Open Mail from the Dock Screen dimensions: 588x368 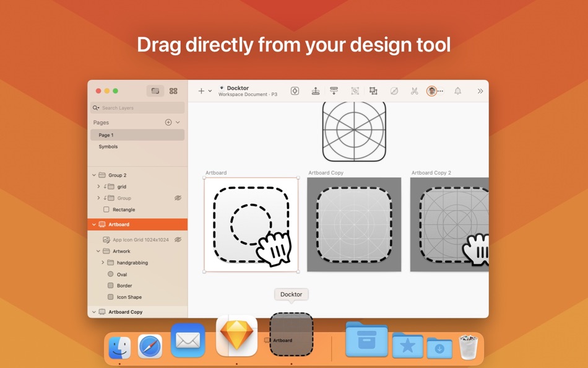tap(188, 341)
